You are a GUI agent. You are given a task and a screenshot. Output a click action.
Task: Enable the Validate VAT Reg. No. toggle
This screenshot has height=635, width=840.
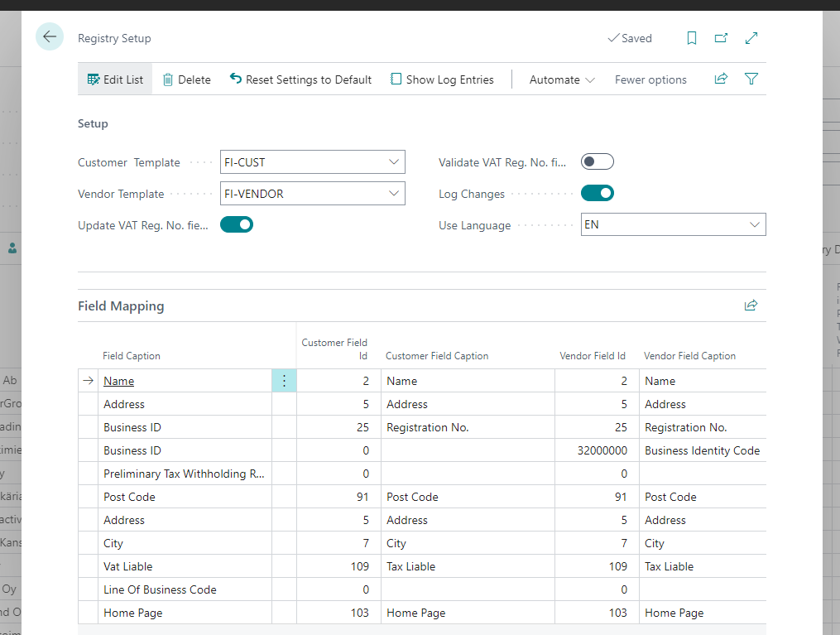(x=598, y=161)
